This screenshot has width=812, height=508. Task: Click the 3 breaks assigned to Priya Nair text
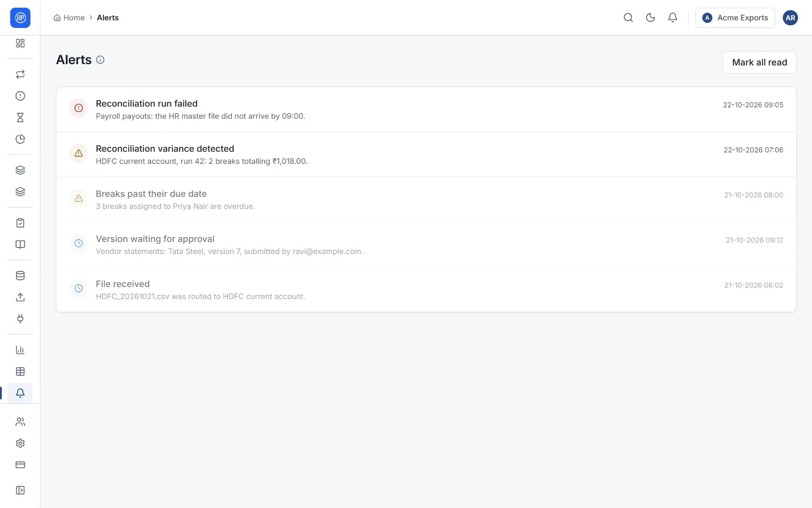(175, 206)
